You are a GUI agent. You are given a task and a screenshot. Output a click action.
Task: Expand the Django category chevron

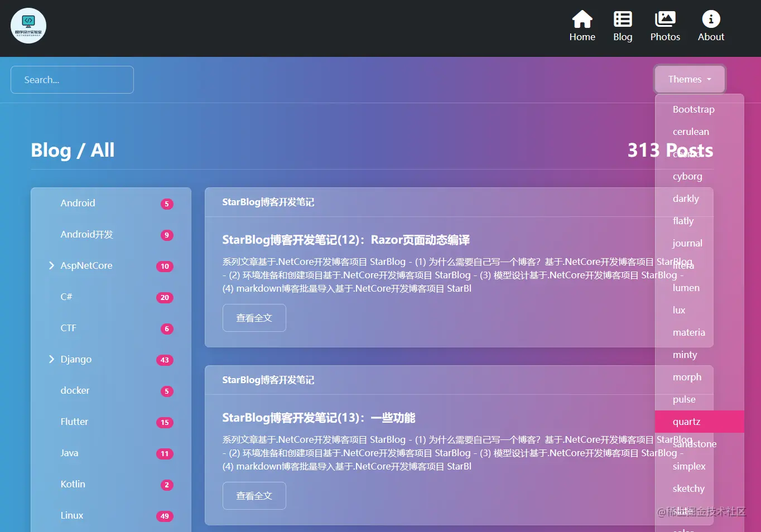[51, 359]
